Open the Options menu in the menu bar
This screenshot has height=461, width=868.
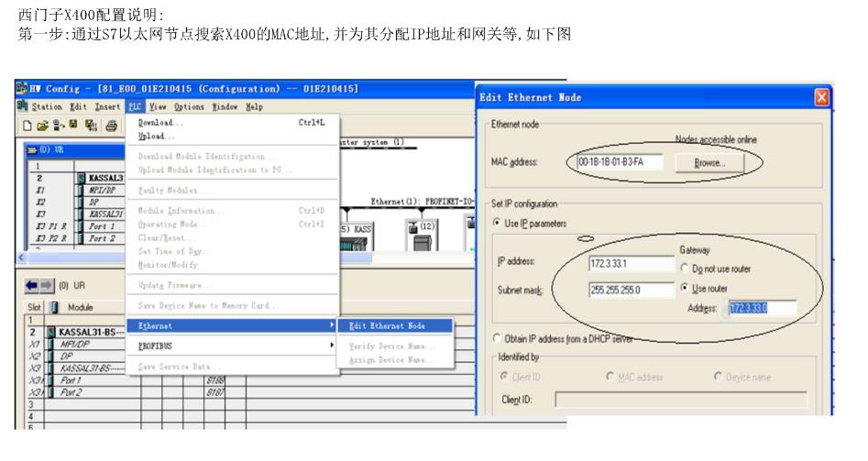(x=184, y=106)
